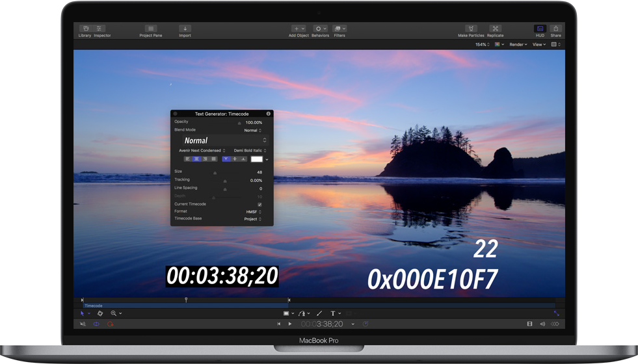Select center text alignment in the HUD
638x364 pixels.
coord(196,159)
